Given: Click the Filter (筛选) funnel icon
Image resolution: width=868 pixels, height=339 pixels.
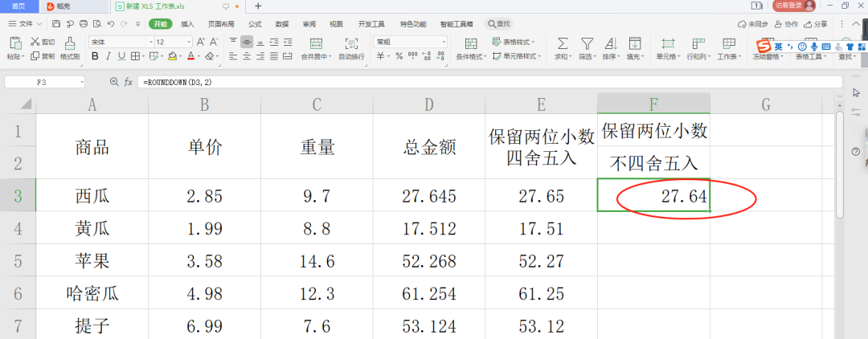Looking at the screenshot, I should 588,43.
